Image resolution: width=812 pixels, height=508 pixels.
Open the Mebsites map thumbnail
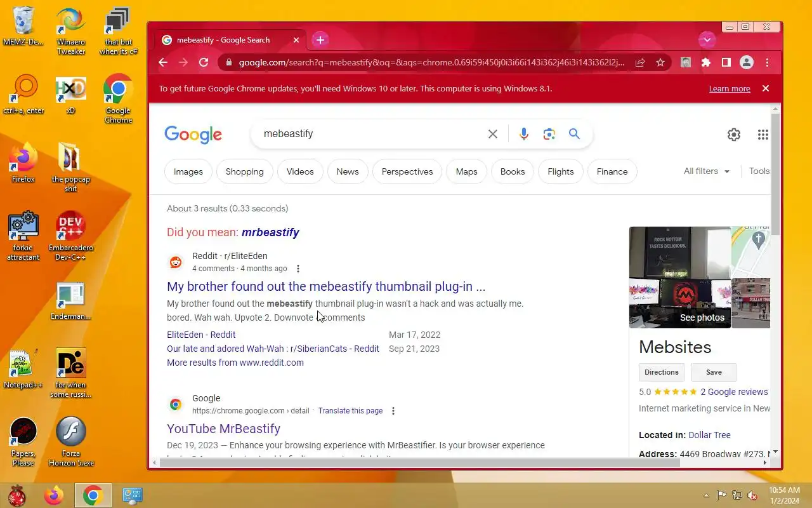(x=751, y=251)
